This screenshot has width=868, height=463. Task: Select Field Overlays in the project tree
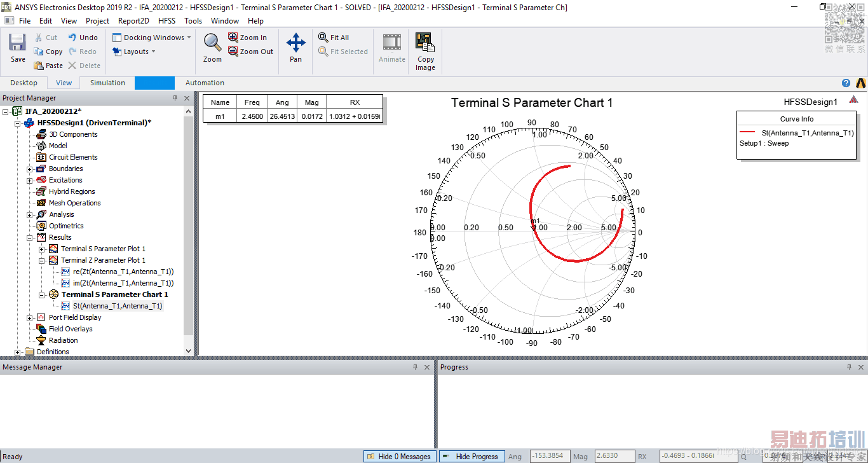[x=71, y=329]
